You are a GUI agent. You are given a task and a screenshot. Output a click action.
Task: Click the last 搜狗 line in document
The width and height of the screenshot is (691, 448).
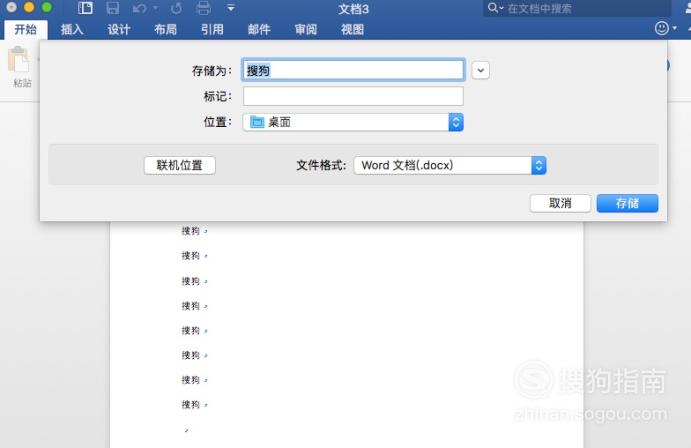click(190, 404)
